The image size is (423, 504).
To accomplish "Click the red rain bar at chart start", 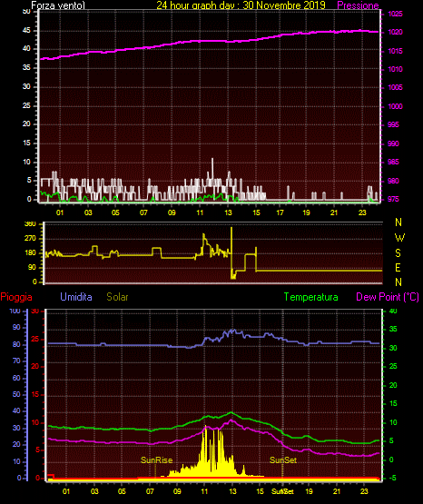I will tap(51, 476).
